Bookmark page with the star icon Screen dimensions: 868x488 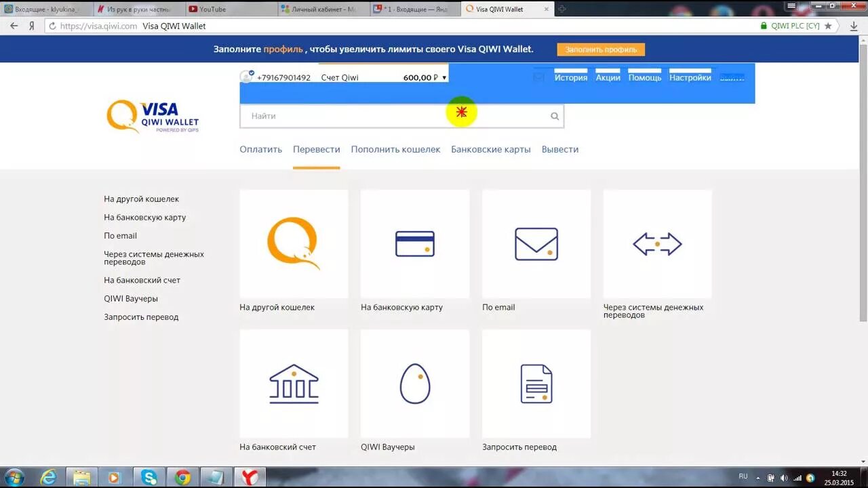tap(828, 26)
